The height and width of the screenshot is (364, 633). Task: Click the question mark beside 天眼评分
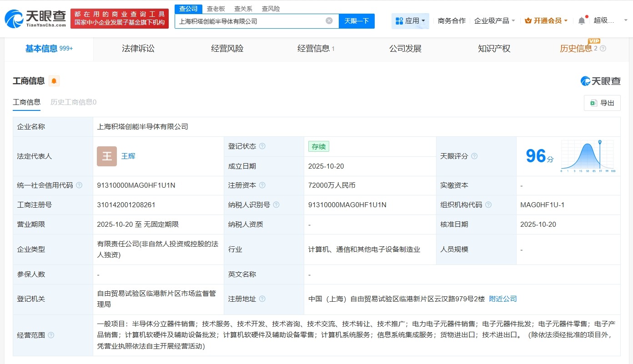pos(474,156)
